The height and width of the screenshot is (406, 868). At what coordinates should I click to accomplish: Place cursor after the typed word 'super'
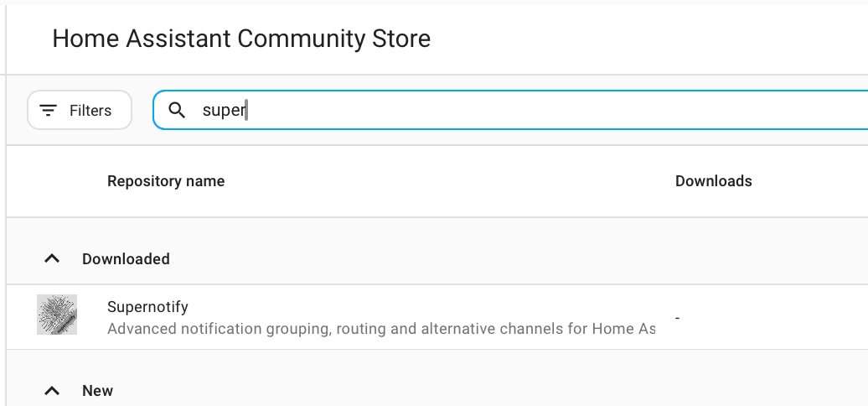tap(247, 111)
